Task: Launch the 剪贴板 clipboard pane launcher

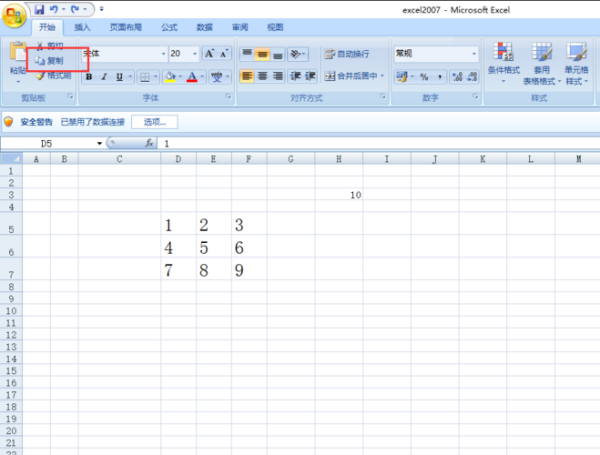Action: [70, 96]
